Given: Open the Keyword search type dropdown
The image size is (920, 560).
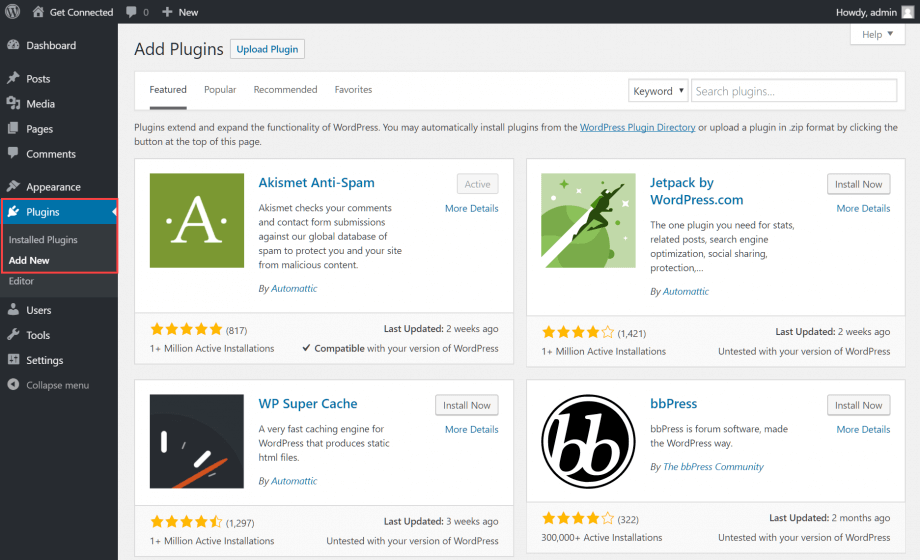Looking at the screenshot, I should 658,91.
